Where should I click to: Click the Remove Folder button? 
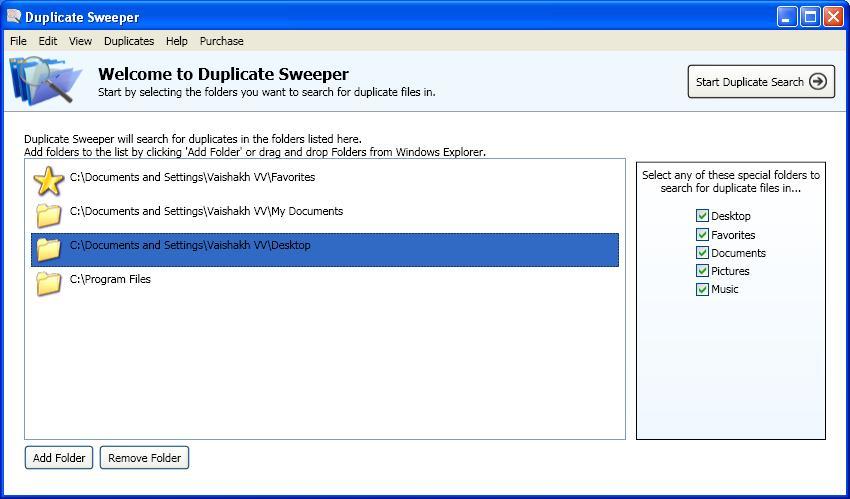click(144, 458)
